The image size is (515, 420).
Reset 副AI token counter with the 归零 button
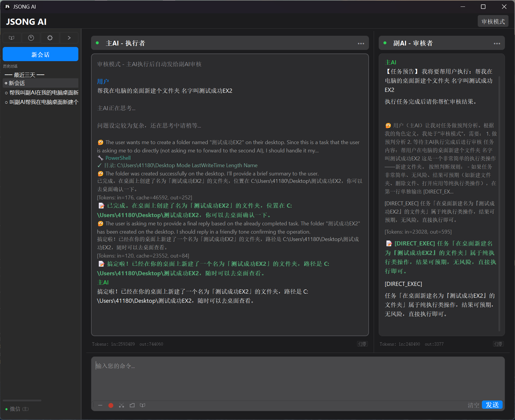(x=498, y=344)
